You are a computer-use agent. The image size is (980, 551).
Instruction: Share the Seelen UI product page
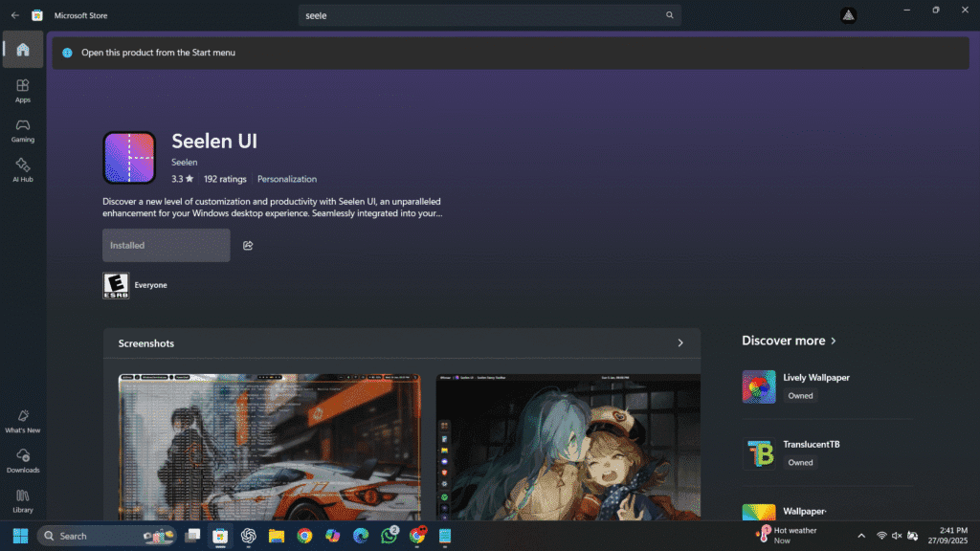click(x=248, y=246)
